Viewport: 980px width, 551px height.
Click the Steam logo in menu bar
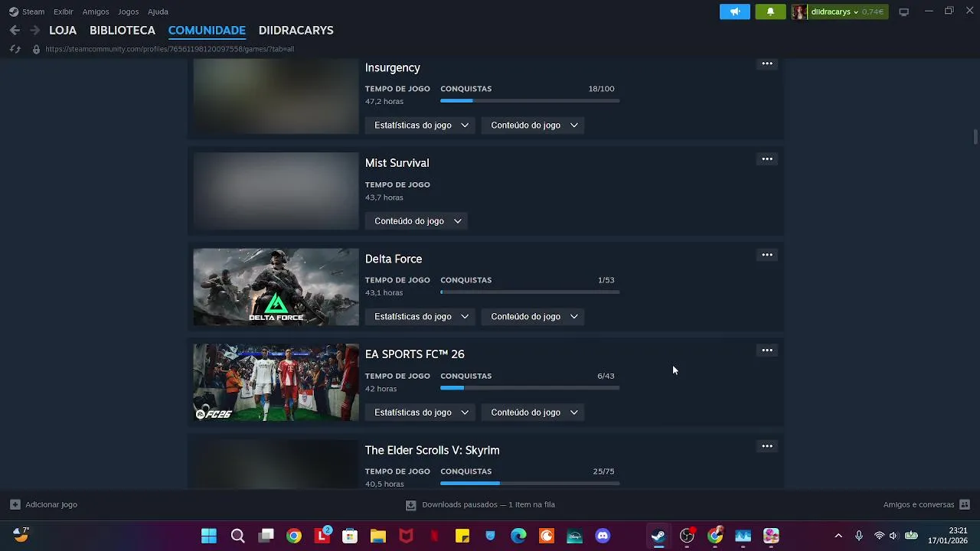coord(14,11)
